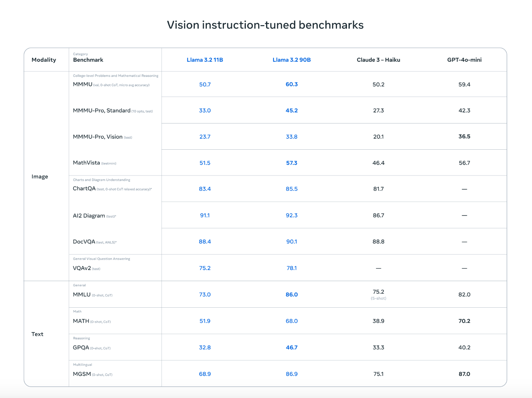The image size is (532, 398).
Task: Click the 'DocVQA' benchmark name
Action: click(84, 241)
